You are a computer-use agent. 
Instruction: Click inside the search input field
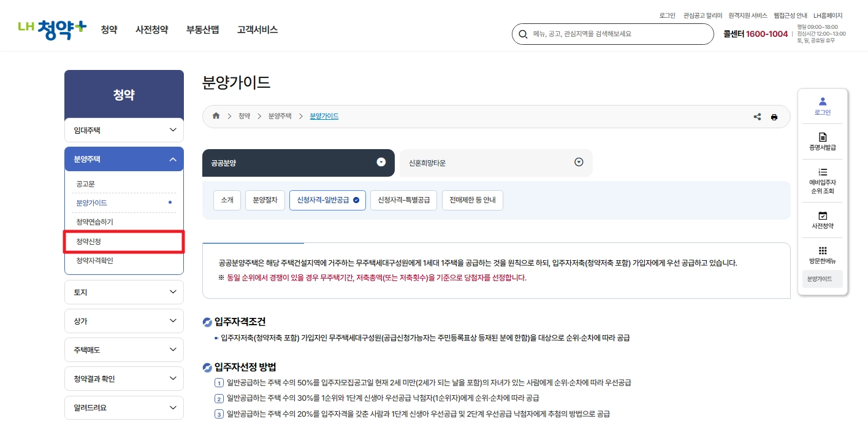[x=613, y=34]
